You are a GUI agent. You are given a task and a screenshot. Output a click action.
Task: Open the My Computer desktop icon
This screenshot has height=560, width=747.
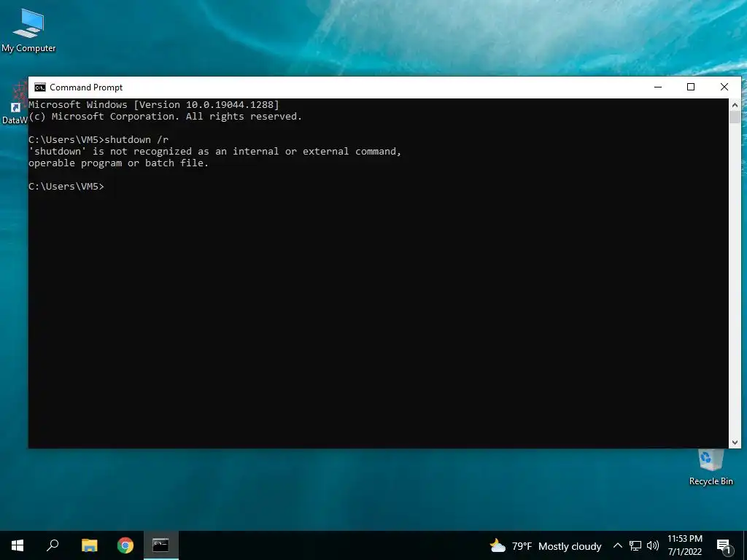28,30
